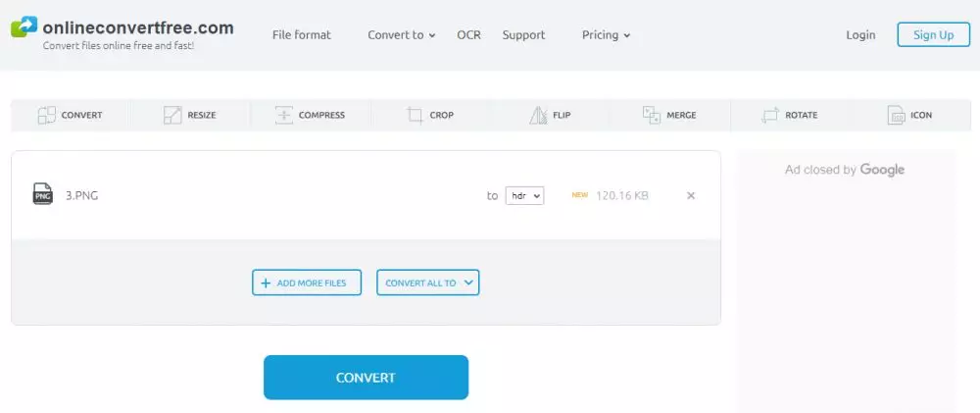Screen dimensions: 980x413
Task: Open the Resize tool
Action: click(172, 116)
